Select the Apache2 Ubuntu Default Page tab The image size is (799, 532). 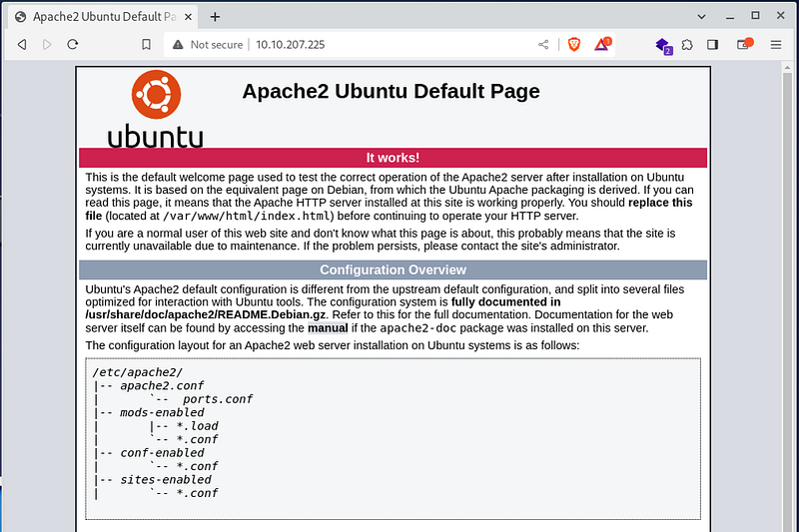(x=104, y=17)
